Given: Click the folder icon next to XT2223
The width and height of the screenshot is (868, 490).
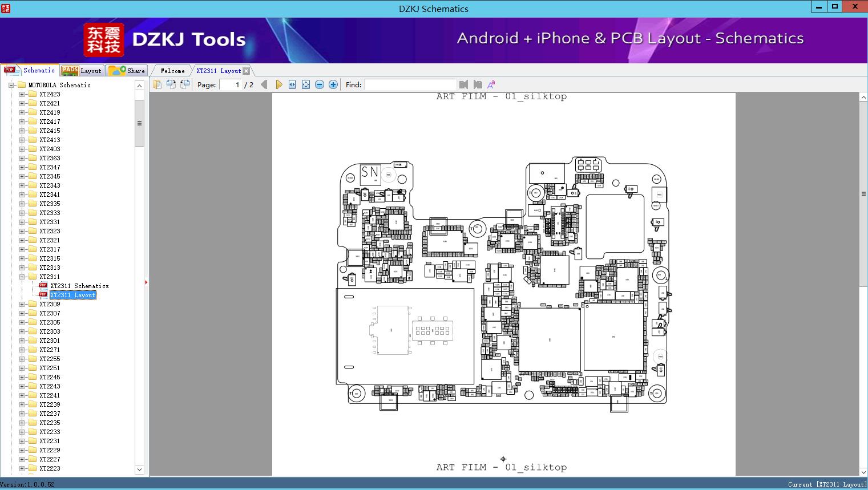Looking at the screenshot, I should 33,468.
